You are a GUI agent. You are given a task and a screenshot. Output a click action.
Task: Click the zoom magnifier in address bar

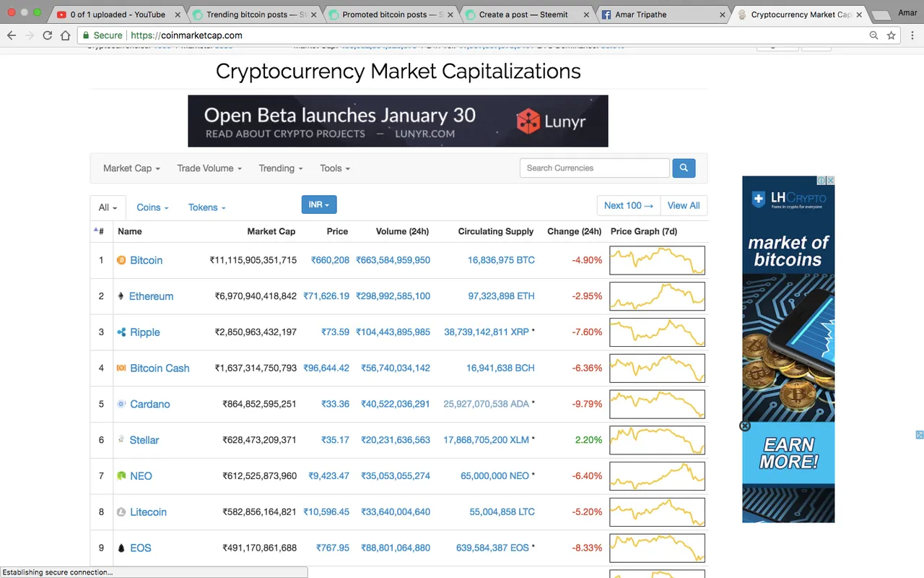point(873,35)
